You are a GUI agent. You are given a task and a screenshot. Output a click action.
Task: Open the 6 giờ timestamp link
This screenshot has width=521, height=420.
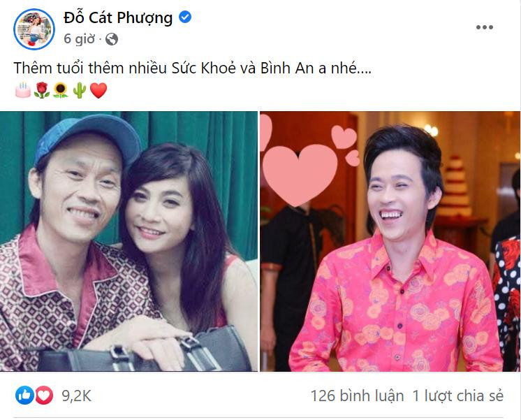[x=79, y=39]
